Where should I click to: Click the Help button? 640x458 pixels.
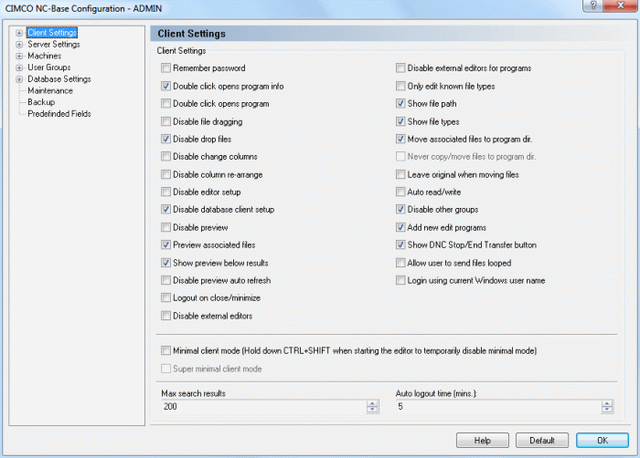coord(482,440)
